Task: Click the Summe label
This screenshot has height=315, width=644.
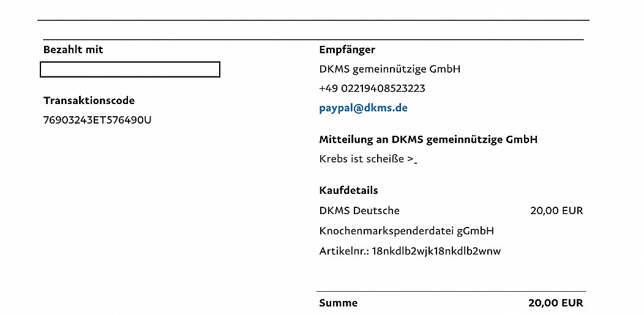Action: pos(338,303)
